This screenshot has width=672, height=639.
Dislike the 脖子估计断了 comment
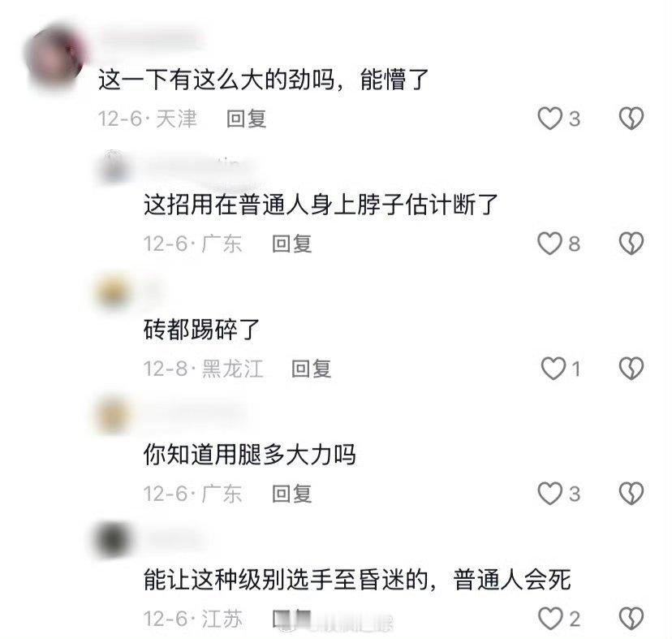click(x=631, y=243)
